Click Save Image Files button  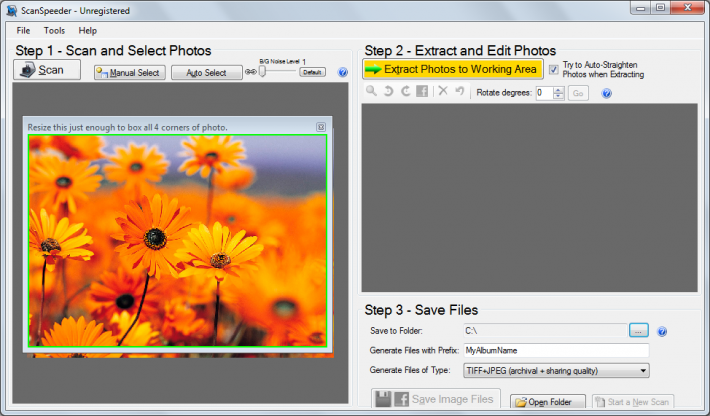436,399
